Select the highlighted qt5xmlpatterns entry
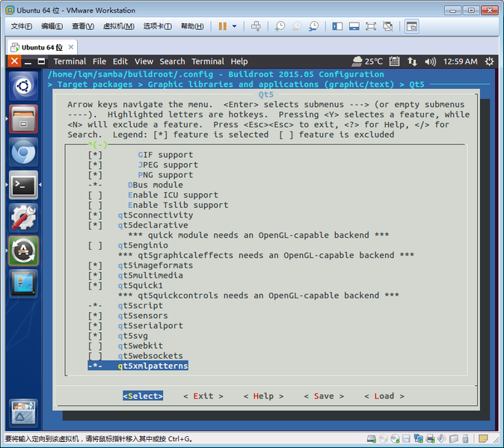This screenshot has width=504, height=448. (x=153, y=366)
